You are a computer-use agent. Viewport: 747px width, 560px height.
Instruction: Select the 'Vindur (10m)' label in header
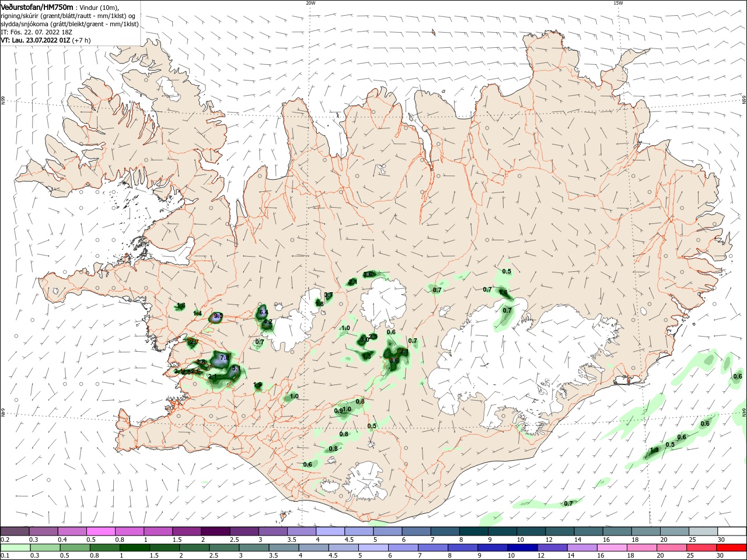pos(99,8)
